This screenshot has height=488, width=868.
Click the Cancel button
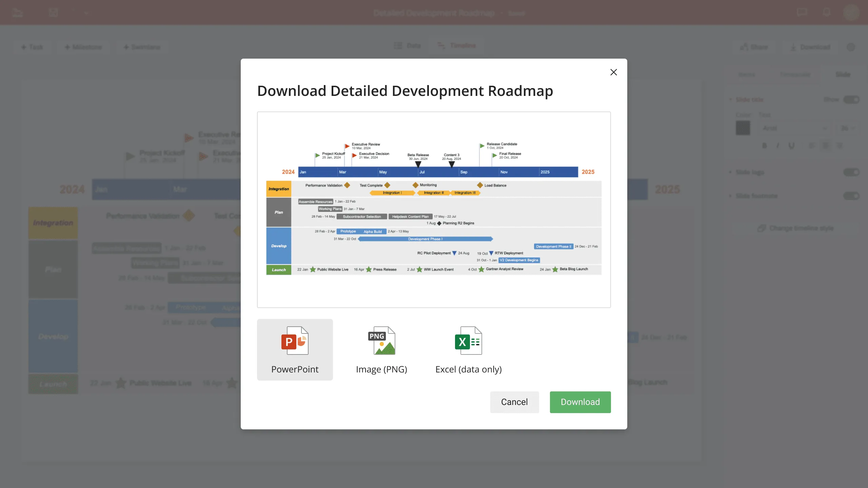point(514,402)
